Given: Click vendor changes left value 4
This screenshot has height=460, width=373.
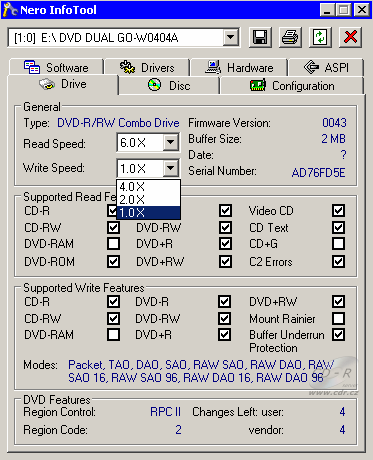Looking at the screenshot, I should click(x=342, y=430).
